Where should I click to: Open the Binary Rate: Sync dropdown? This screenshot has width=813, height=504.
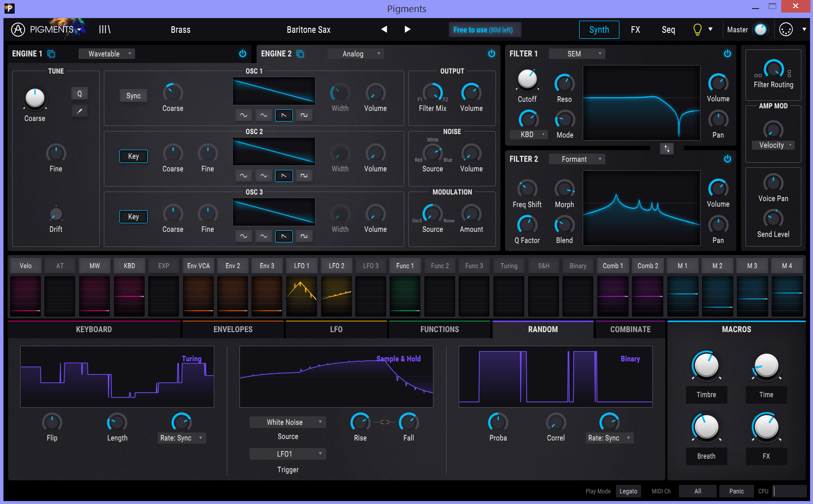(610, 438)
